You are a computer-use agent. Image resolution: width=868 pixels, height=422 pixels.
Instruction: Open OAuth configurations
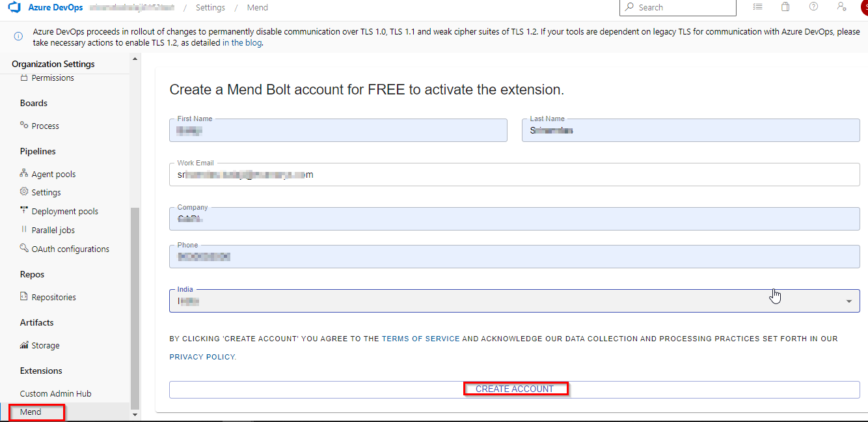click(70, 249)
